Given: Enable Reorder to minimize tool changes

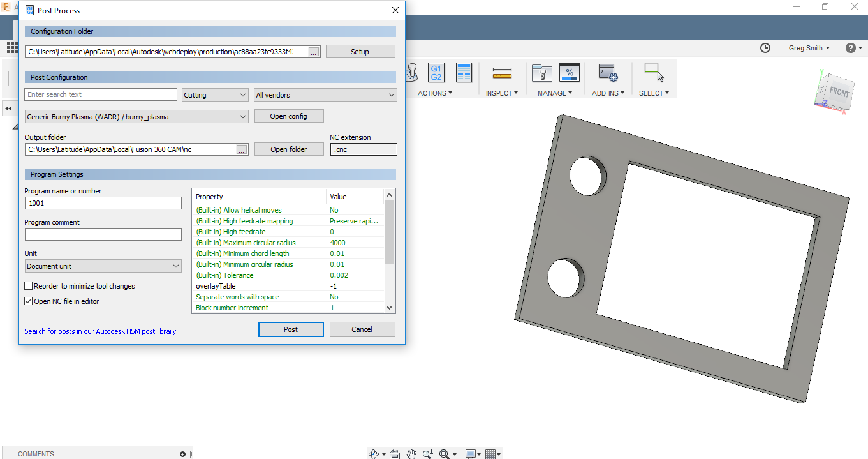Looking at the screenshot, I should click(x=29, y=286).
